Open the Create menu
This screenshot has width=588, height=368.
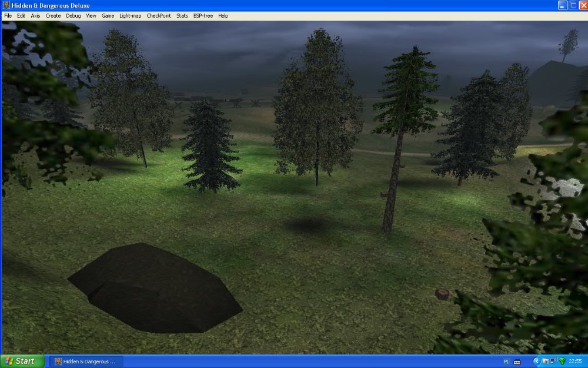pyautogui.click(x=53, y=16)
